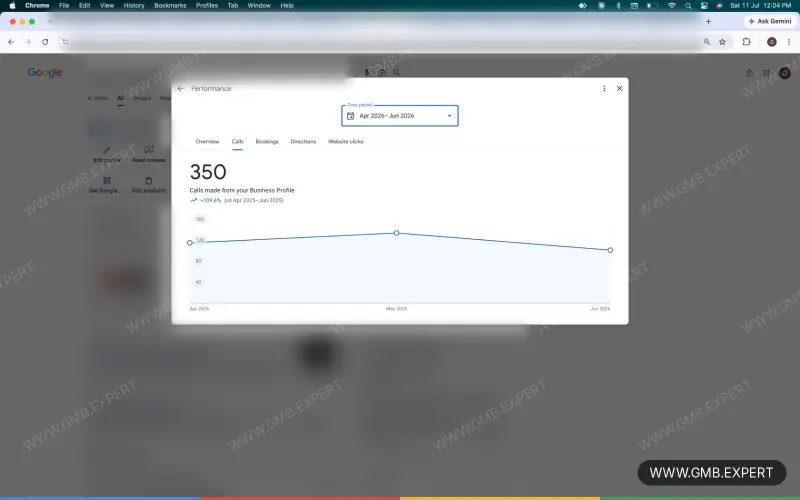Click Edit profile in background page

click(107, 155)
